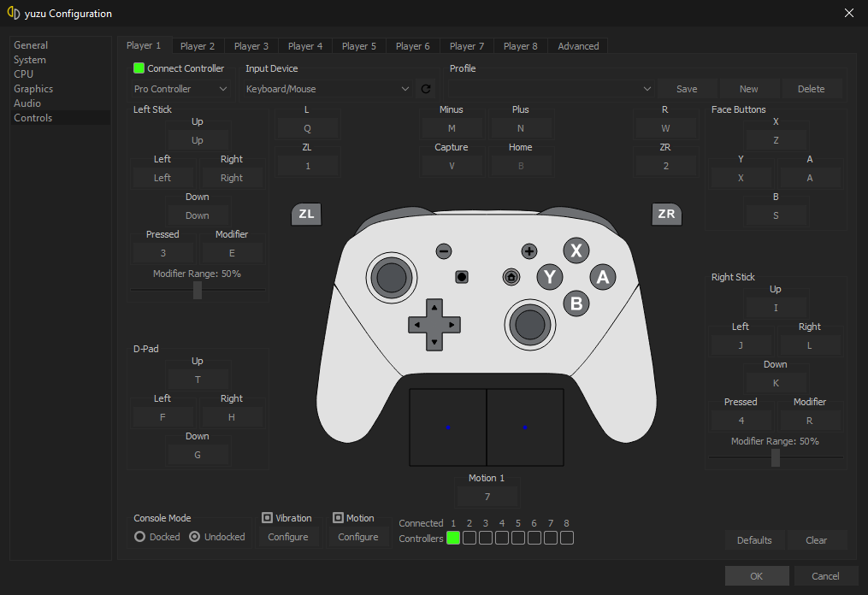The height and width of the screenshot is (595, 868).
Task: Click the left motion preview box
Action: point(448,427)
